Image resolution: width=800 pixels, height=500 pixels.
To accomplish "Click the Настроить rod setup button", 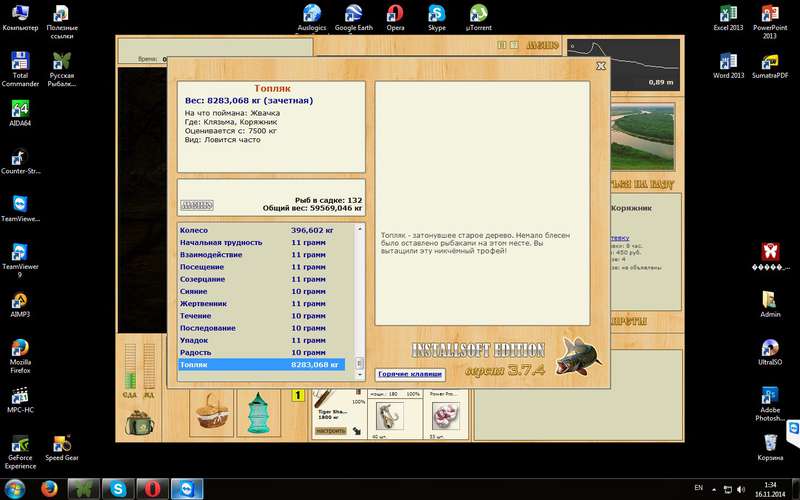I will (330, 431).
